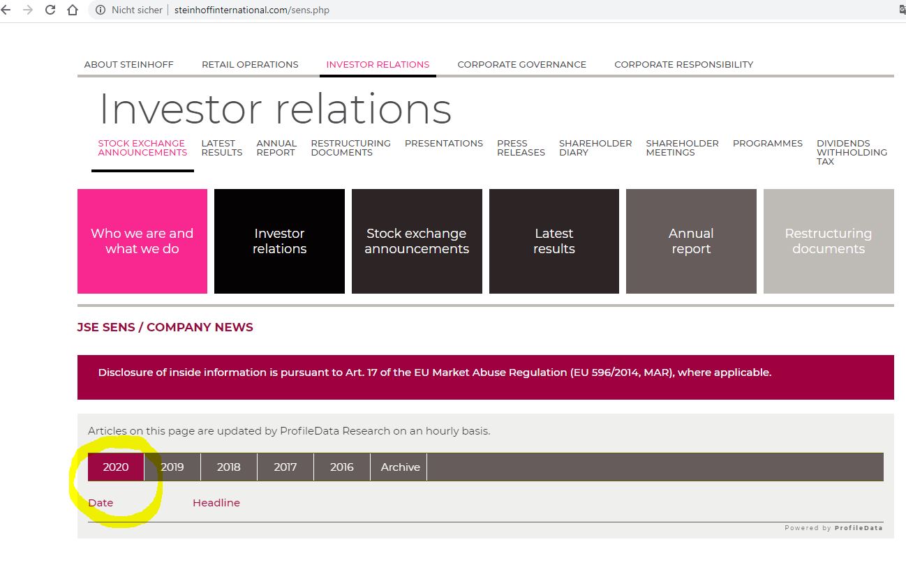The height and width of the screenshot is (588, 906).
Task: Click the 'Press Releases' link
Action: pyautogui.click(x=520, y=148)
